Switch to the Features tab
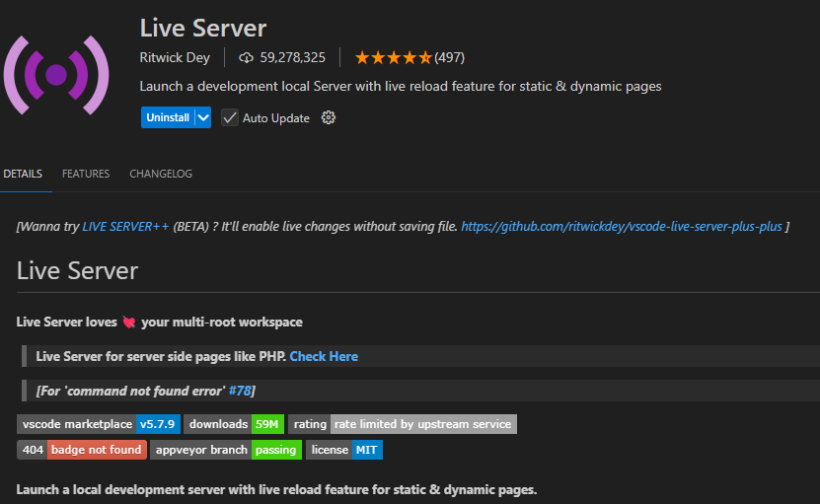The width and height of the screenshot is (820, 504). [86, 174]
